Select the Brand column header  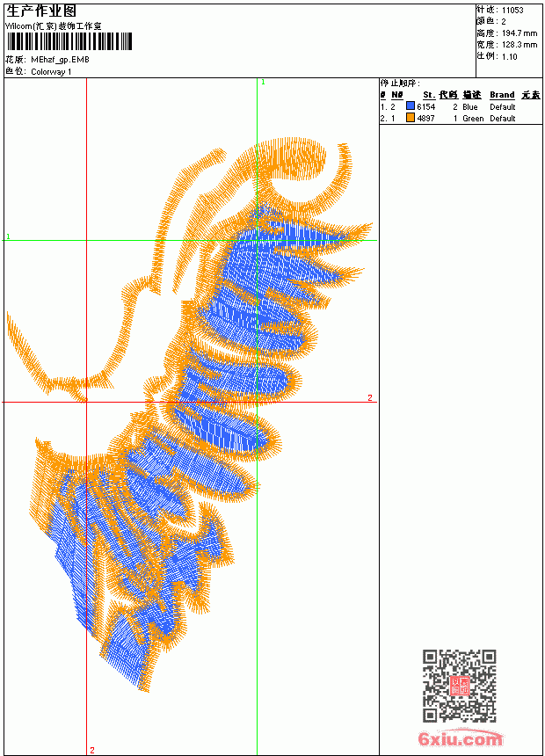point(502,95)
